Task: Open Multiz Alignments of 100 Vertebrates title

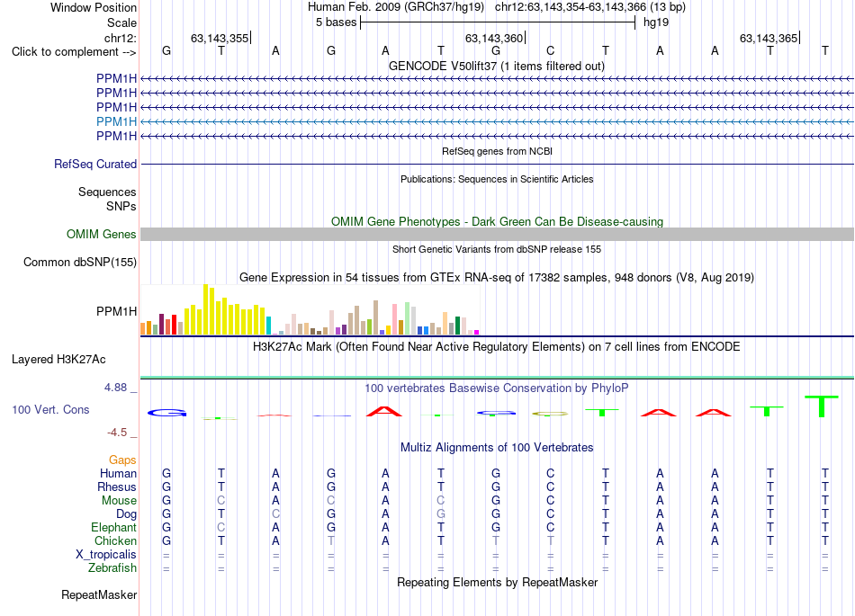Action: tap(497, 447)
